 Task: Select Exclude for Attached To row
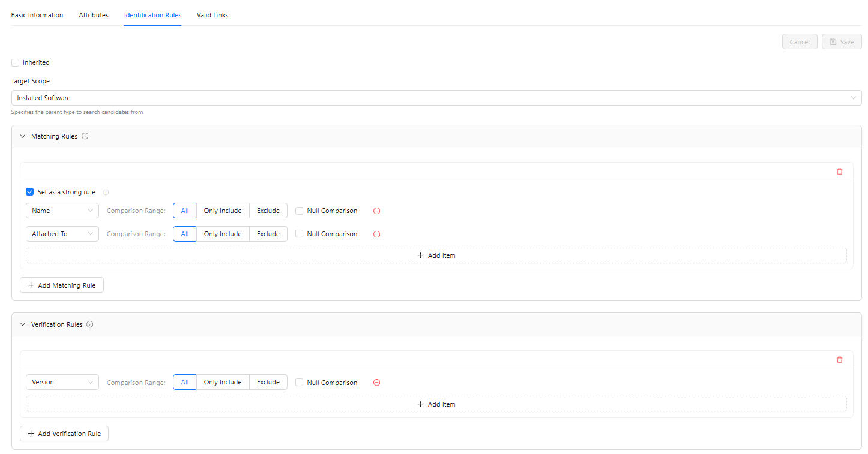[268, 234]
